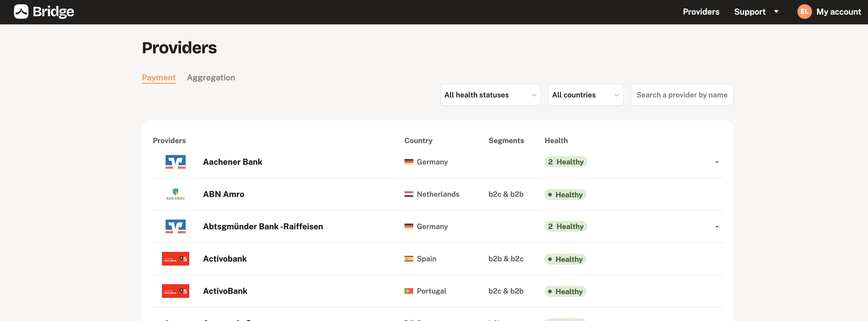Click the Healthy badge for ABN Amro
868x321 pixels.
tap(565, 195)
